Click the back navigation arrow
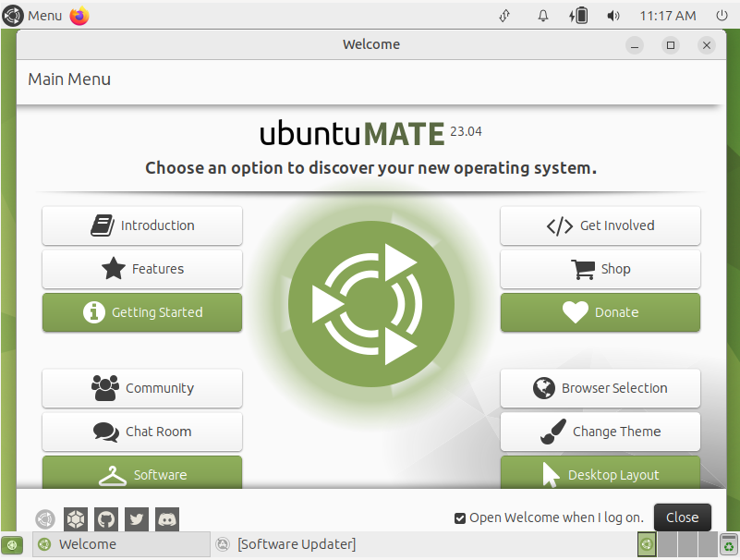The height and width of the screenshot is (560, 740). click(44, 518)
